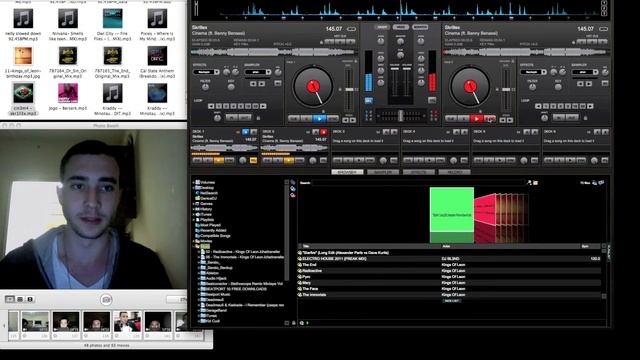Open the left deck sampler dropdown

tap(258, 72)
